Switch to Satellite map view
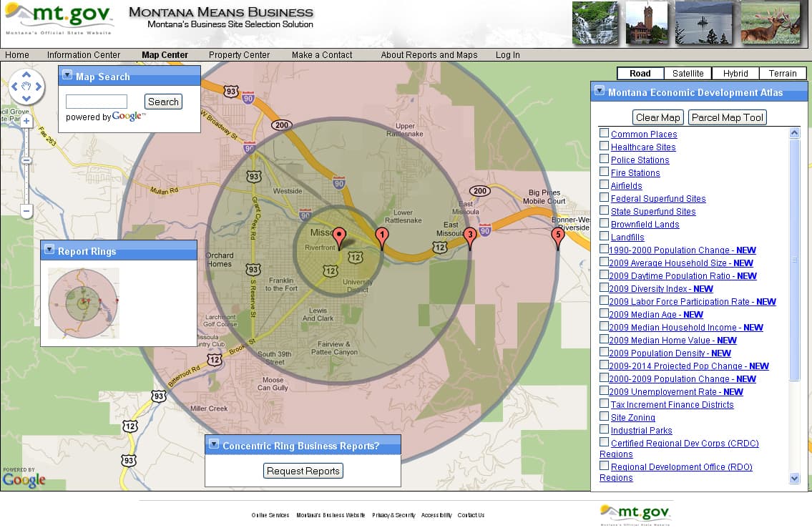This screenshot has width=812, height=528. [687, 73]
